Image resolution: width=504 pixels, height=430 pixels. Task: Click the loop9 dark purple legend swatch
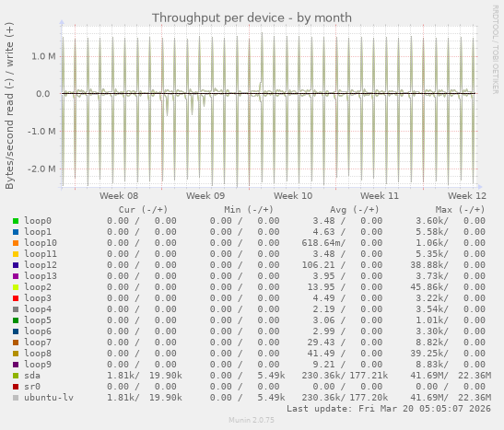[x=16, y=365]
